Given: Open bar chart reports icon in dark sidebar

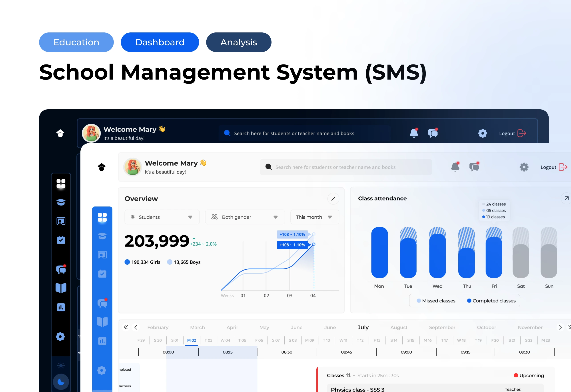Looking at the screenshot, I should point(61,307).
